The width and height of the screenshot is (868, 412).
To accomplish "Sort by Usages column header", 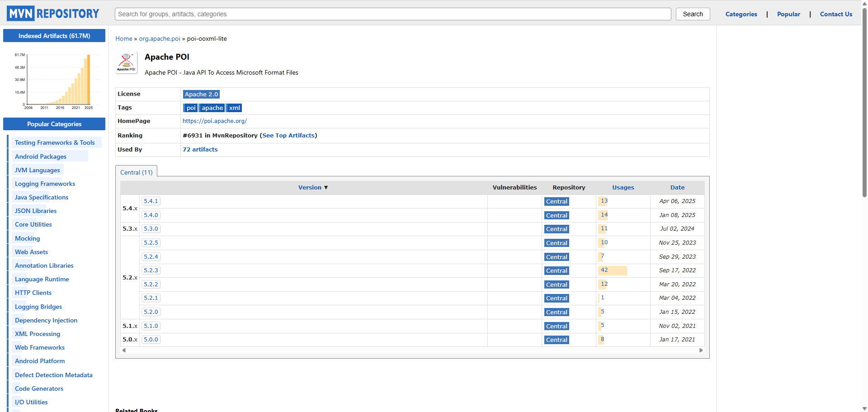I will click(x=623, y=187).
